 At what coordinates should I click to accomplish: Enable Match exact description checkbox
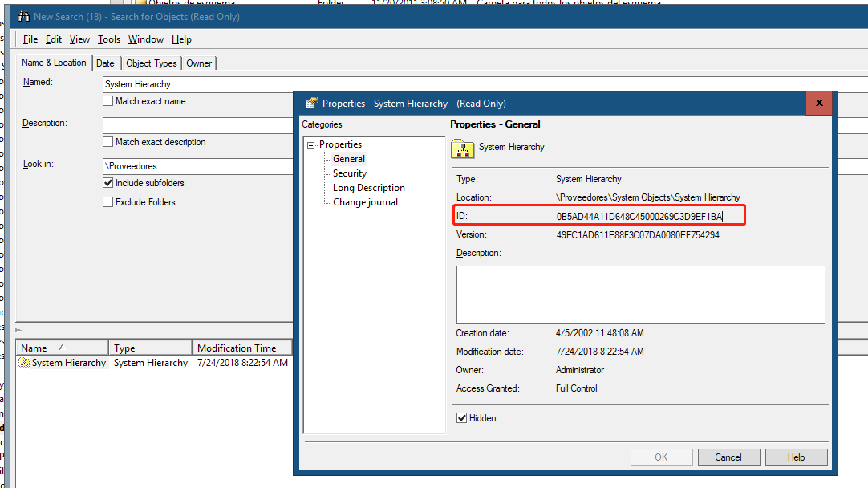point(108,142)
